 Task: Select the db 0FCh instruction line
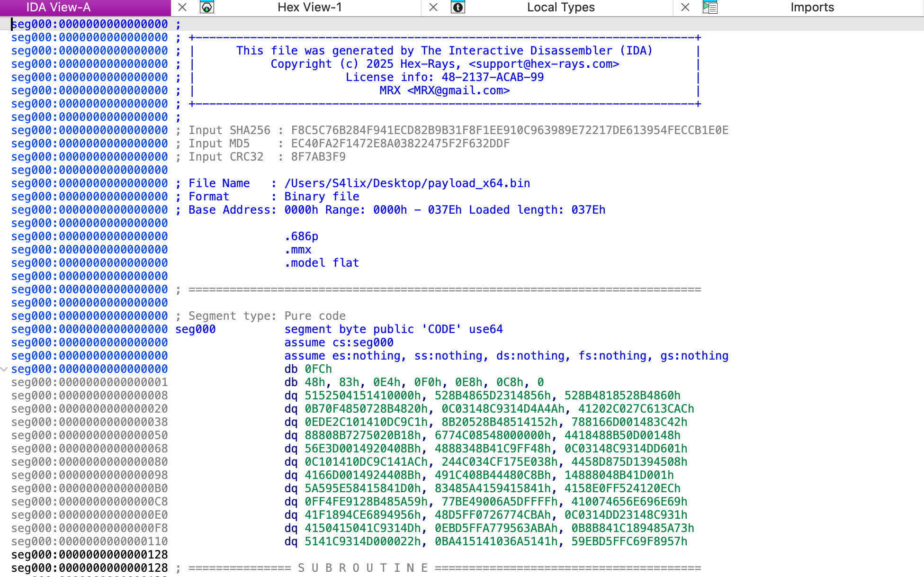(308, 369)
